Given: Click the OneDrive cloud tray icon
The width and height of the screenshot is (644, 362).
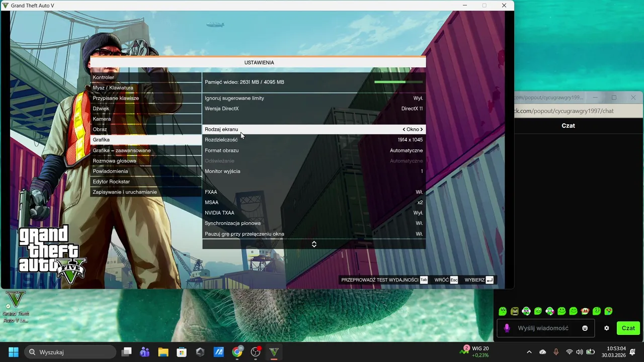Looking at the screenshot, I should point(542,352).
